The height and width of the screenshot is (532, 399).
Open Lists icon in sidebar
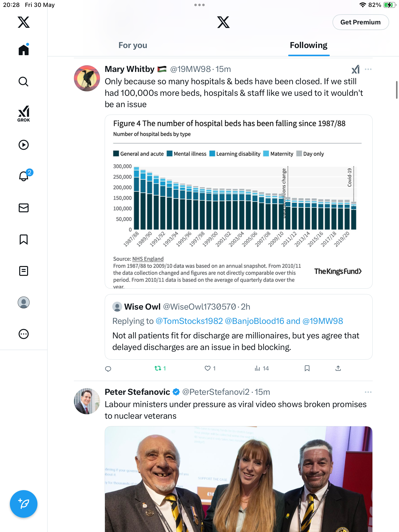click(24, 271)
